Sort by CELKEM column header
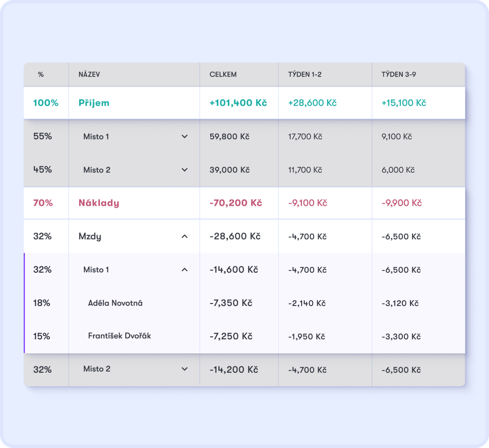The image size is (489, 448). [223, 74]
